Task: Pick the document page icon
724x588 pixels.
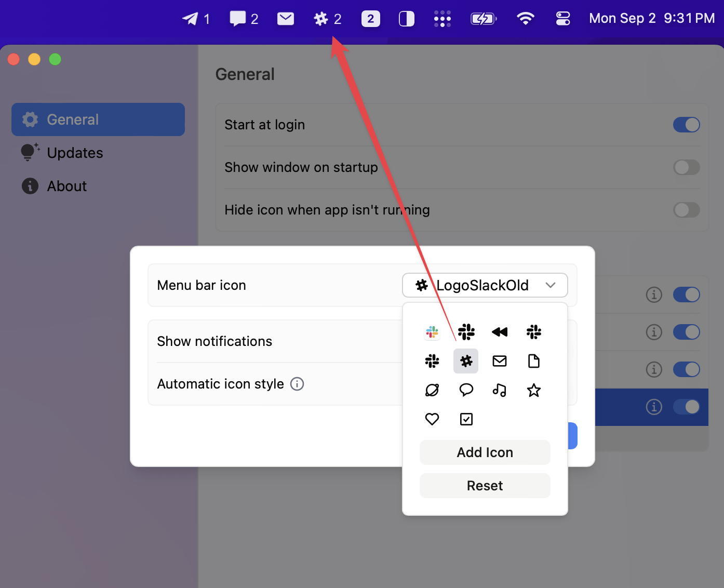Action: click(x=534, y=361)
